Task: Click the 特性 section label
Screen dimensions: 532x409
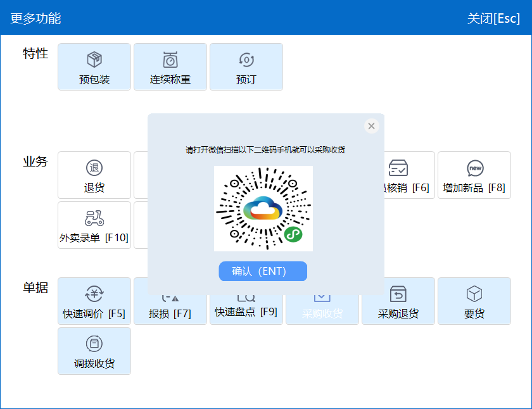Action: [35, 53]
